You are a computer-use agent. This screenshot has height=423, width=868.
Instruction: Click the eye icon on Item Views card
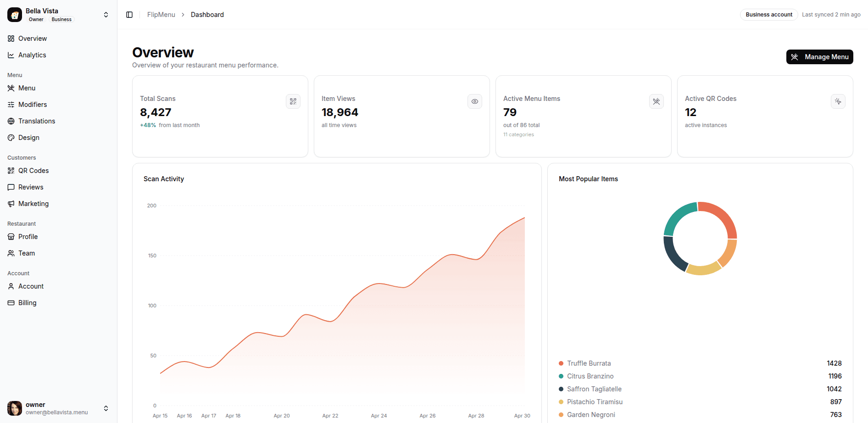tap(475, 101)
